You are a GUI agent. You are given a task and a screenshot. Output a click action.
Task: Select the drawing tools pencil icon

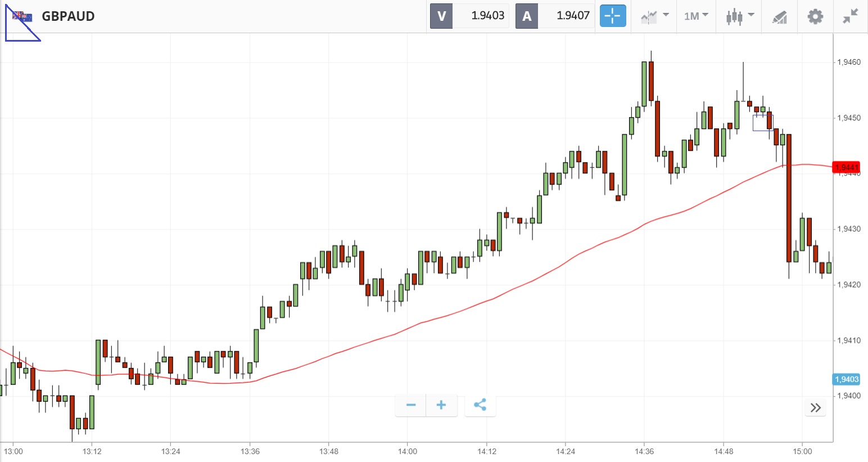pos(779,17)
